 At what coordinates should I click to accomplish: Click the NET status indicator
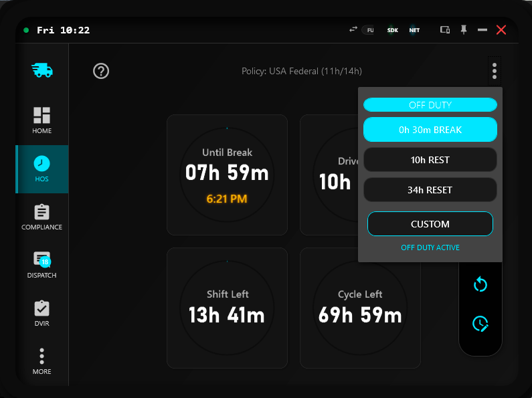pyautogui.click(x=414, y=30)
